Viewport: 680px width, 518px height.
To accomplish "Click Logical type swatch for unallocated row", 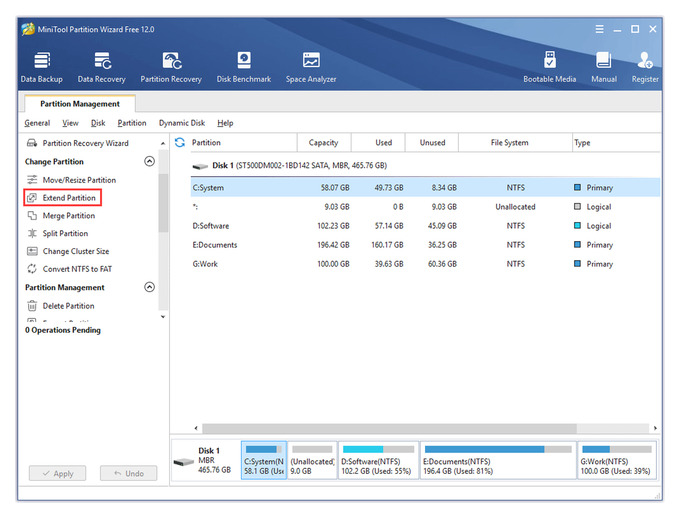I will pos(577,207).
